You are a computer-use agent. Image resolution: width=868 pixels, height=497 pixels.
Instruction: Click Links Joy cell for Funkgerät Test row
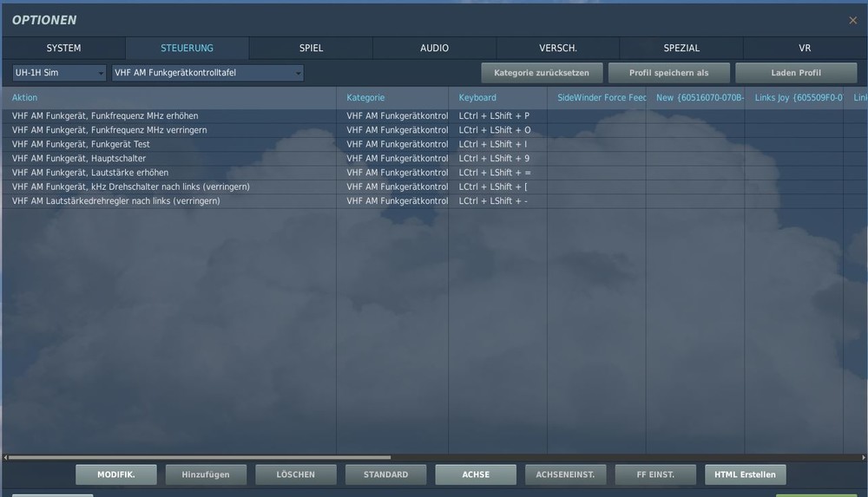[794, 144]
